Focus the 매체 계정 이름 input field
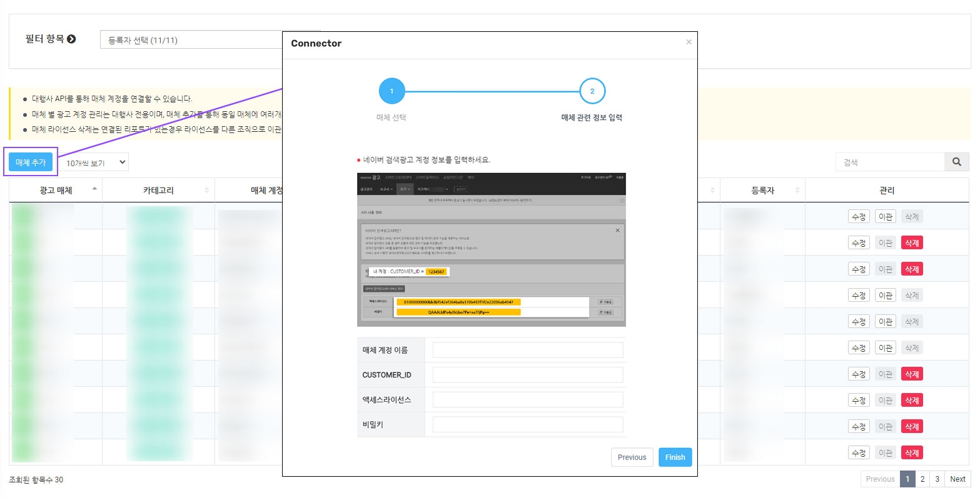 pyautogui.click(x=527, y=350)
